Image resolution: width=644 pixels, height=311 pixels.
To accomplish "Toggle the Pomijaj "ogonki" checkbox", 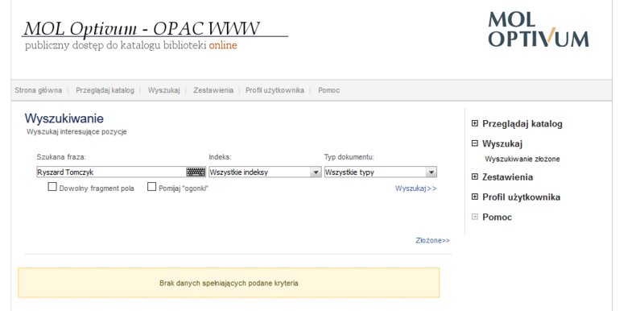I will pyautogui.click(x=151, y=187).
